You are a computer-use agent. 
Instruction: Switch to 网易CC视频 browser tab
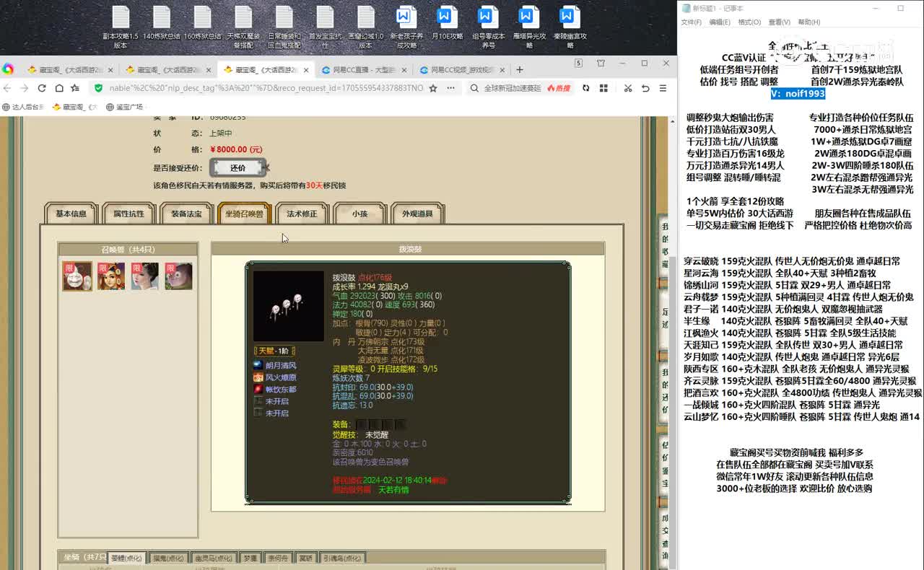click(462, 70)
